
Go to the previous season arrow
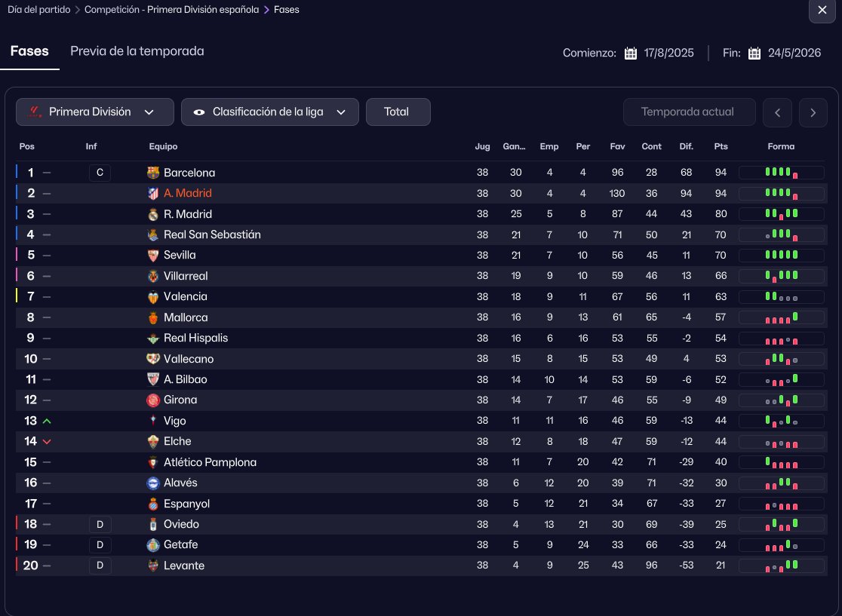click(x=777, y=113)
